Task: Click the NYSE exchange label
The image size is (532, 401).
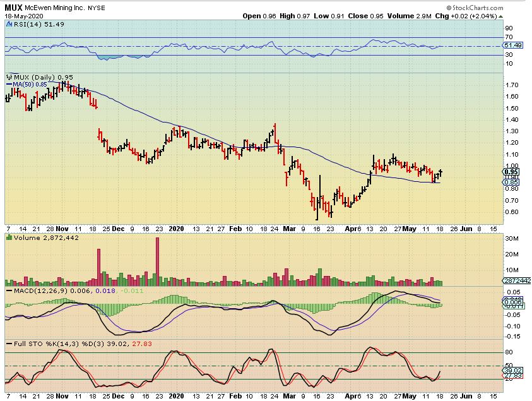Action: click(x=97, y=8)
